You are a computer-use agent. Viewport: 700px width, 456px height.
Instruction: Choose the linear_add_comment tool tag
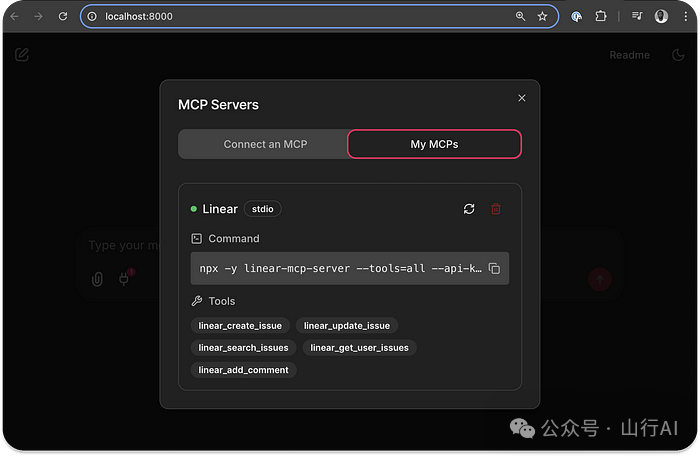(243, 370)
